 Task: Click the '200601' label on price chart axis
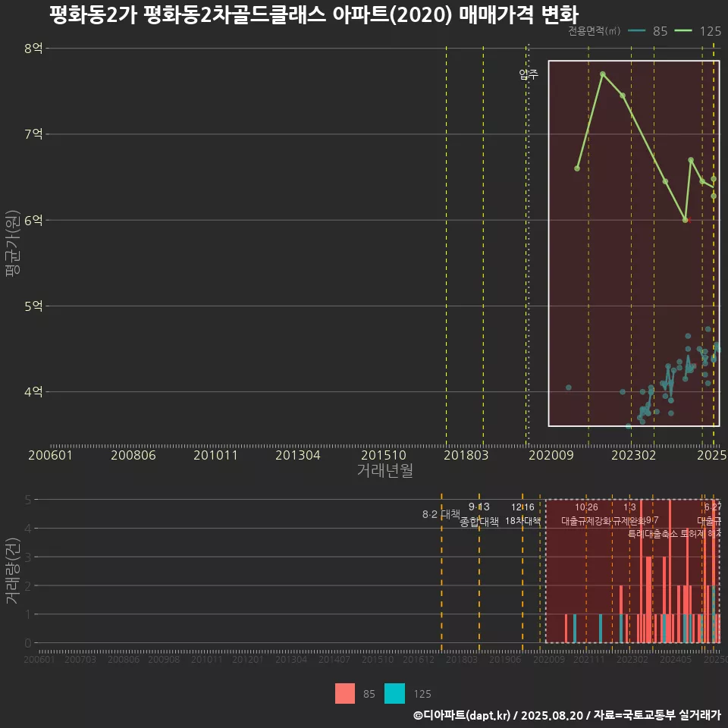tap(51, 455)
